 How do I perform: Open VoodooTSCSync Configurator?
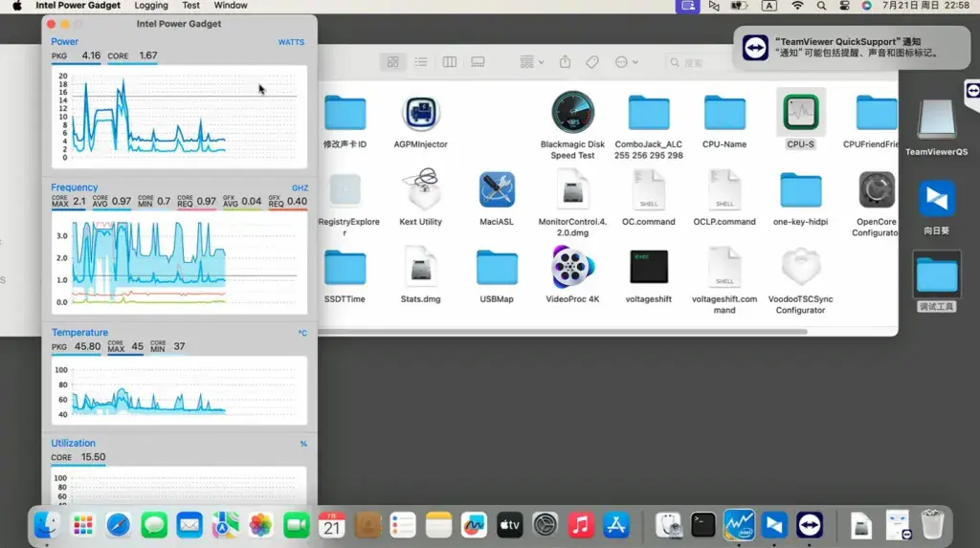coord(801,268)
